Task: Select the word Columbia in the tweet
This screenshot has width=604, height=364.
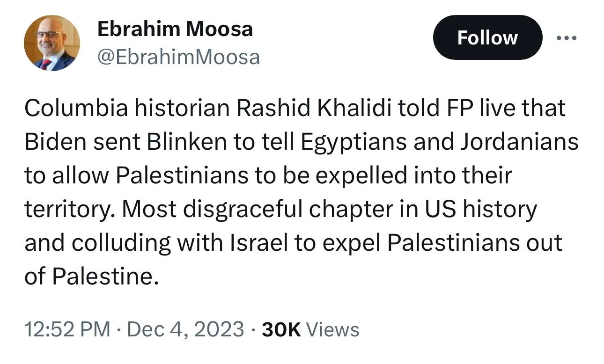Action: tap(76, 108)
